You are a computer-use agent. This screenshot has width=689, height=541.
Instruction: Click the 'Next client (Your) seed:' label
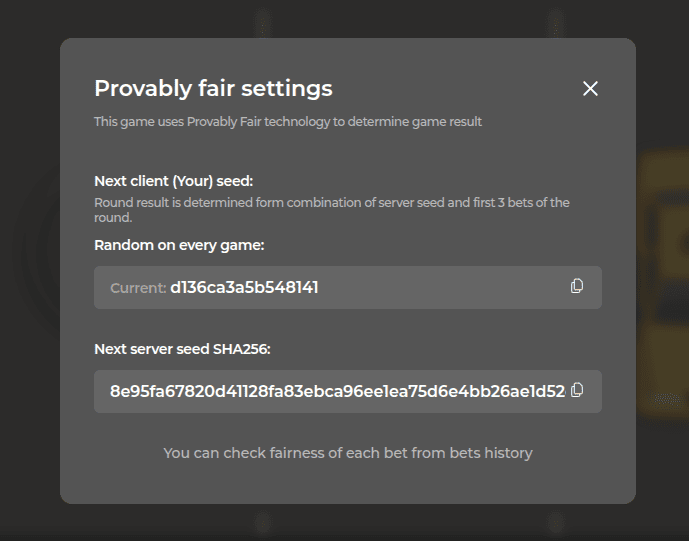[x=174, y=181]
